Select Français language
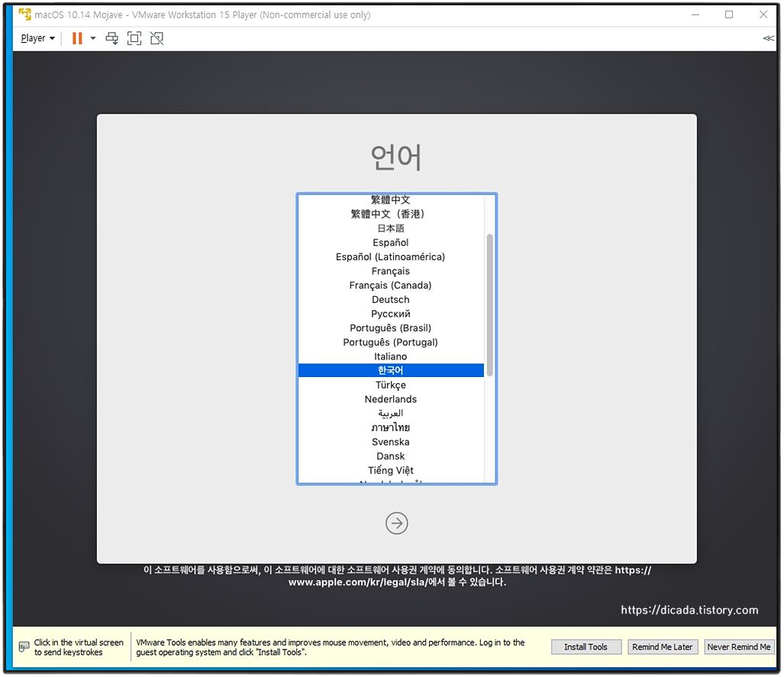 tap(391, 271)
